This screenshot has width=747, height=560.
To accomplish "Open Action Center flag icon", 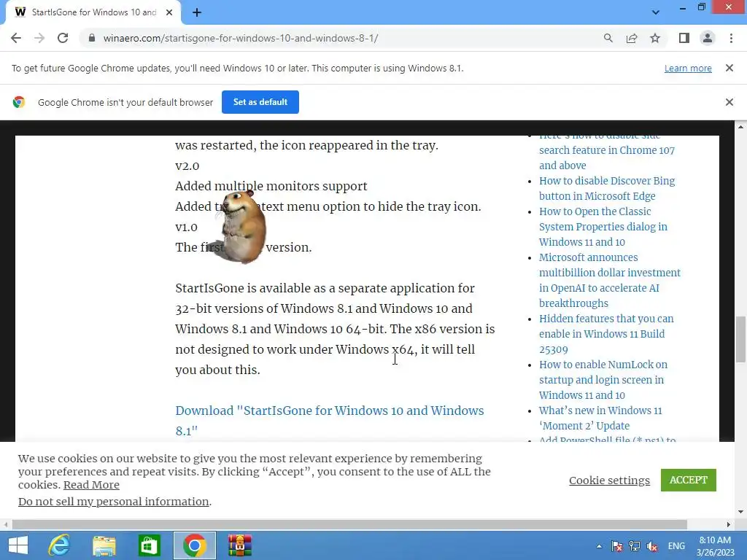I will click(617, 546).
